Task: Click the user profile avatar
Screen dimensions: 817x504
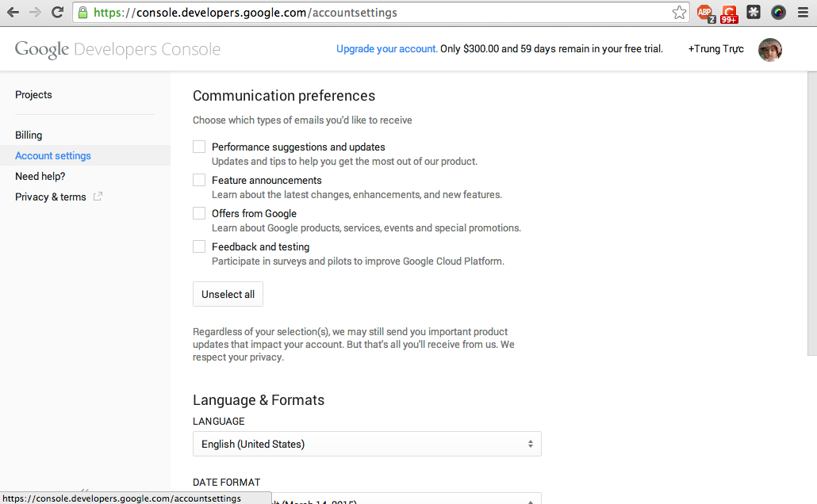Action: click(769, 49)
